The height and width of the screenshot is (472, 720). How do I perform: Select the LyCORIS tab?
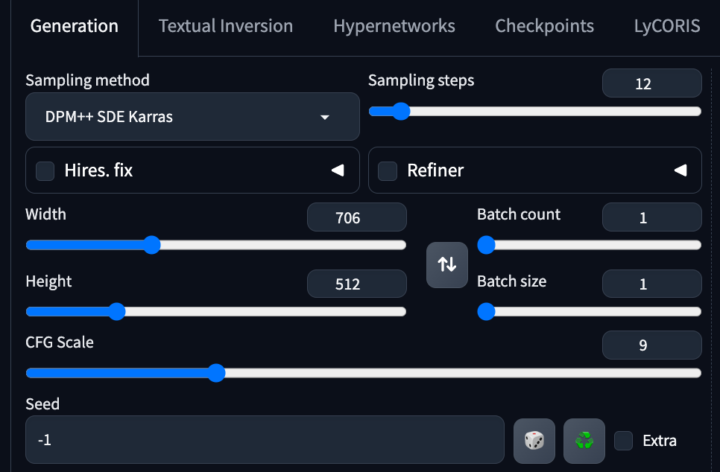coord(667,26)
